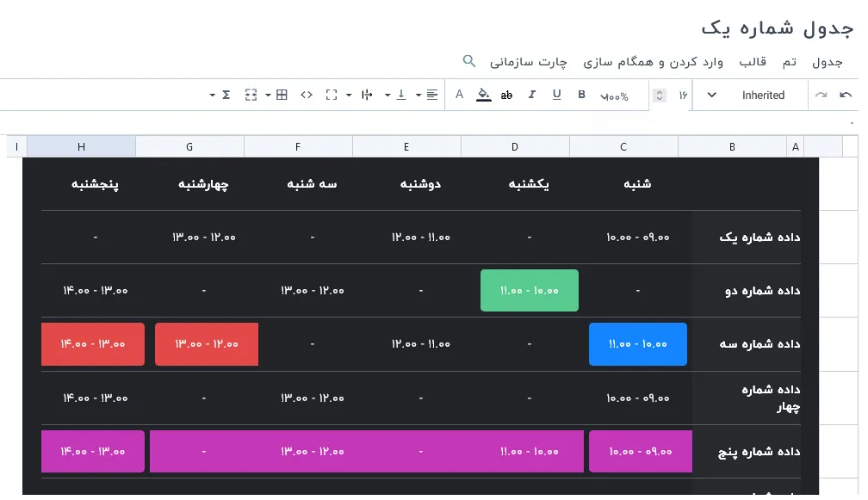Open the جدول menu
The image size is (868, 500).
click(827, 62)
